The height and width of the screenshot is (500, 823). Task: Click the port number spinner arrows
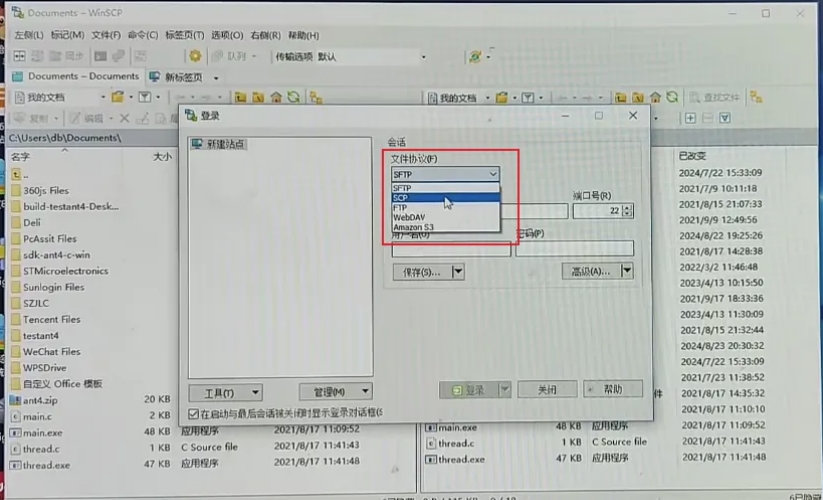pos(627,211)
